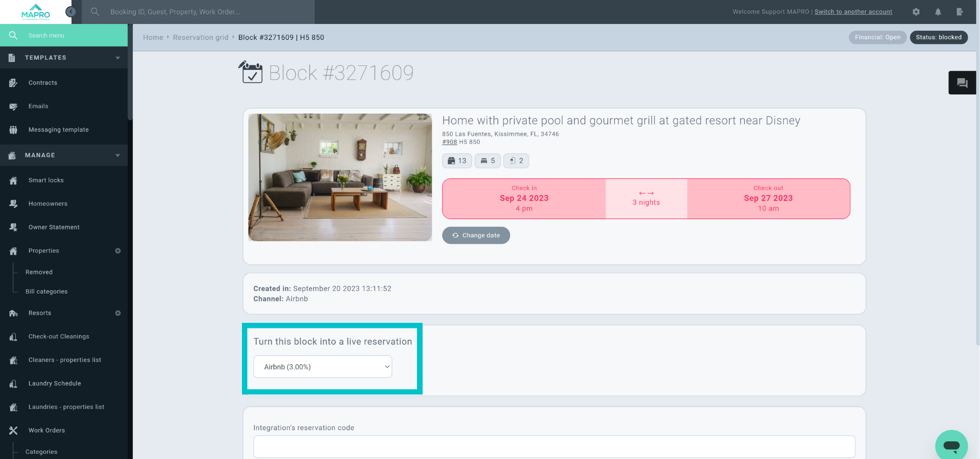Click Switch to another account link
This screenshot has height=459, width=980.
(x=853, y=12)
